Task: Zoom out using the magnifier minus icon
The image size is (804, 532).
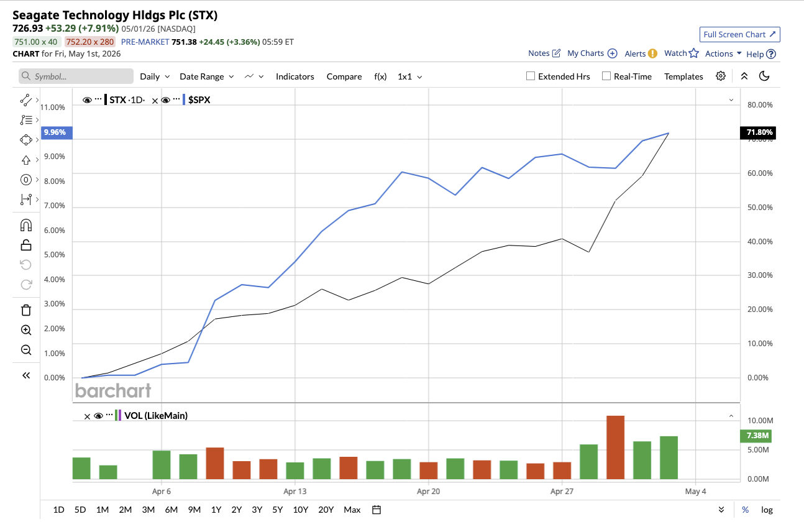Action: (26, 350)
